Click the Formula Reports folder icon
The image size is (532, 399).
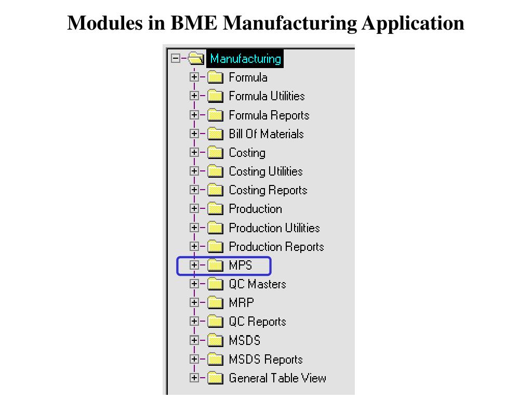pos(215,115)
